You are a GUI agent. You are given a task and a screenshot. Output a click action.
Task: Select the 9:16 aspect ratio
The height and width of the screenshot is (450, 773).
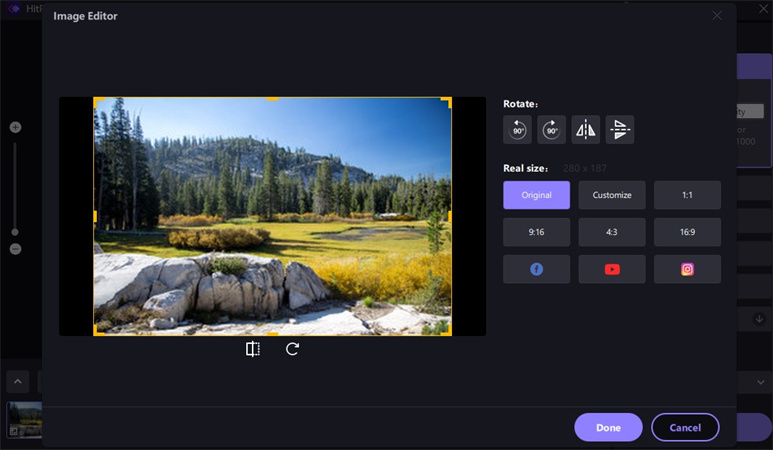point(537,232)
